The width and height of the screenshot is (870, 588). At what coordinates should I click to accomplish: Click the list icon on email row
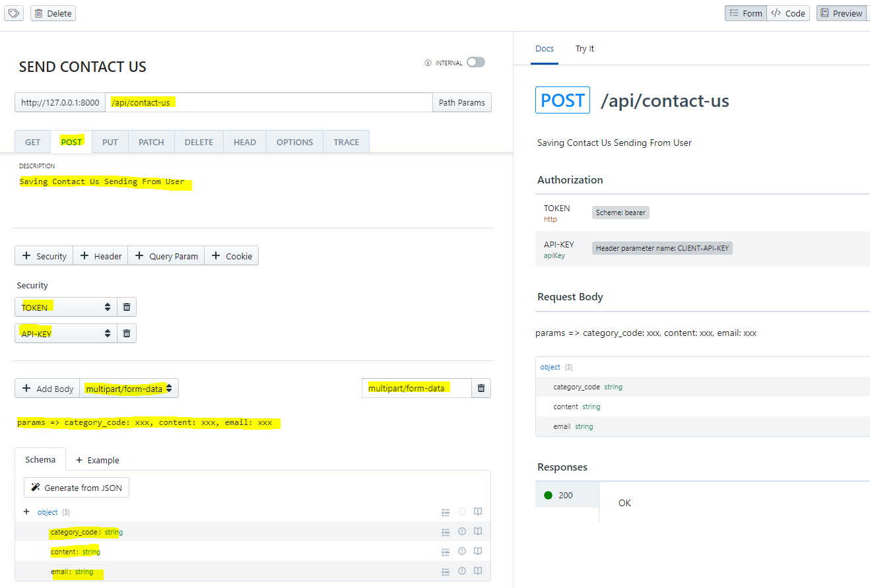pyautogui.click(x=446, y=572)
